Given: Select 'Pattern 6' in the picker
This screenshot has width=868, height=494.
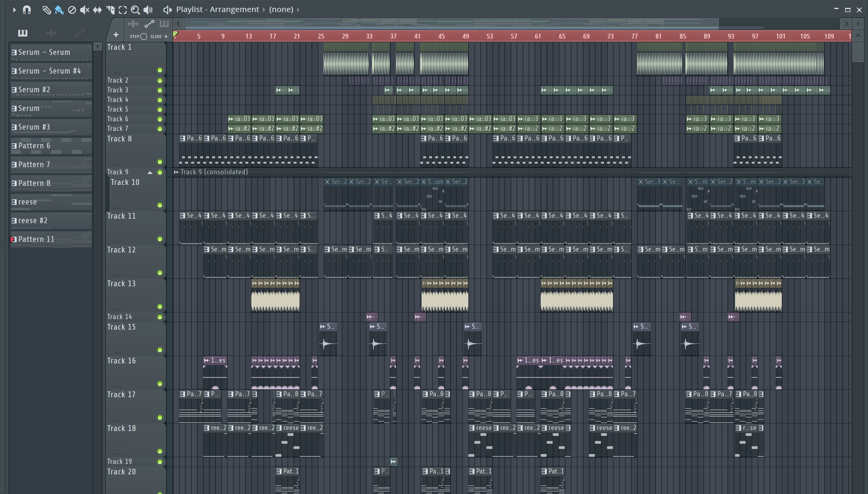Looking at the screenshot, I should tap(51, 146).
